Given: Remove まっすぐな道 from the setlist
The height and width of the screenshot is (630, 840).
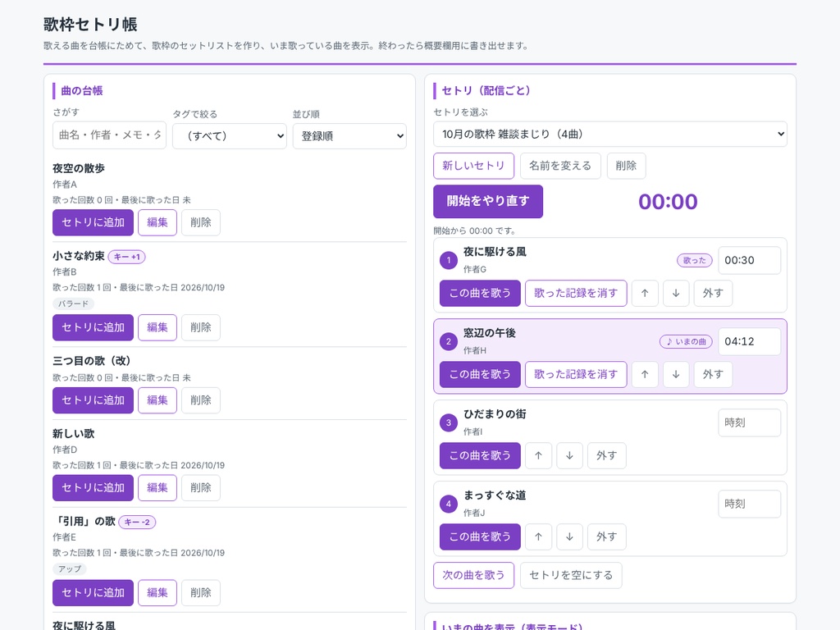Looking at the screenshot, I should 607,536.
